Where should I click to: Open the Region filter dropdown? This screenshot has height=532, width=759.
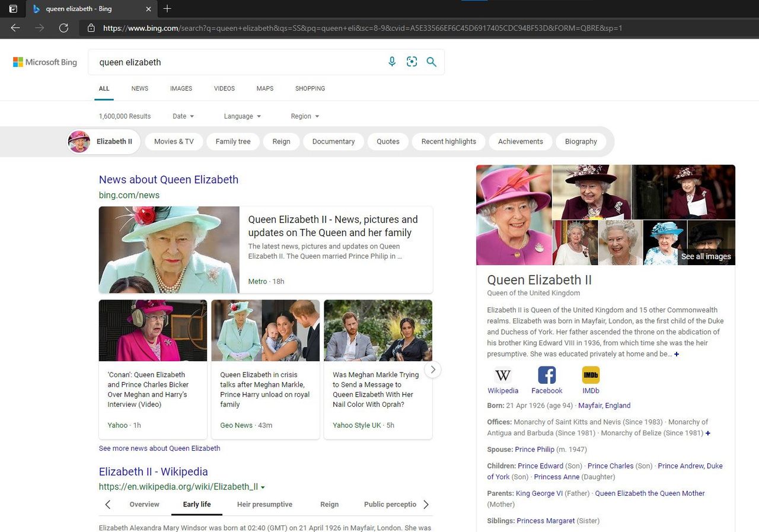point(305,116)
